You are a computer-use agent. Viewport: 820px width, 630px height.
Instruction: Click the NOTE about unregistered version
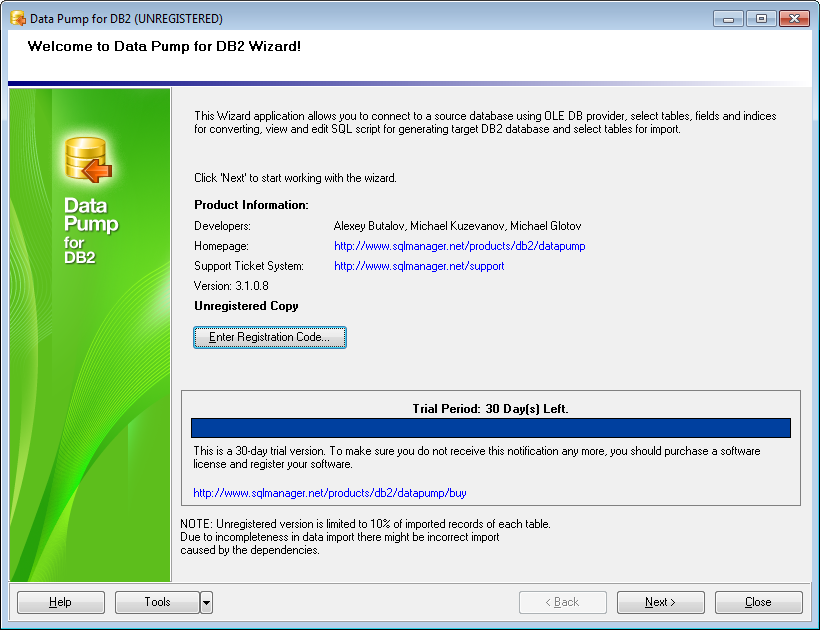(365, 537)
